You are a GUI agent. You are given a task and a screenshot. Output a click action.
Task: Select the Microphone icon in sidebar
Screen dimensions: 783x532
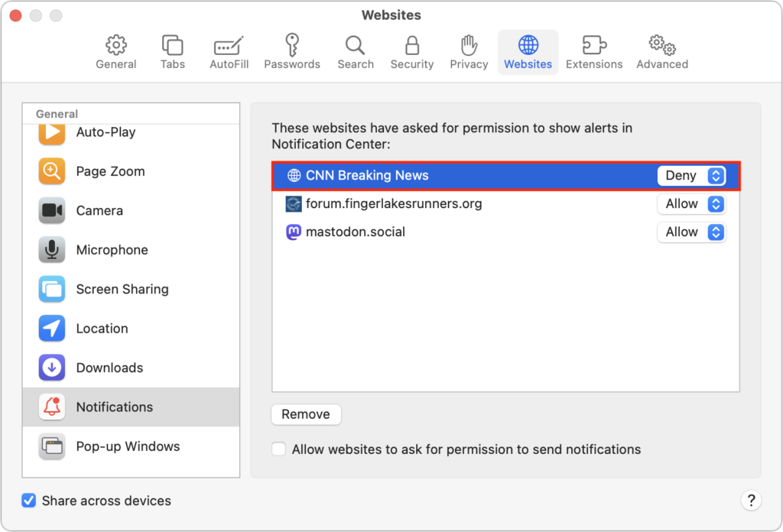coord(52,249)
